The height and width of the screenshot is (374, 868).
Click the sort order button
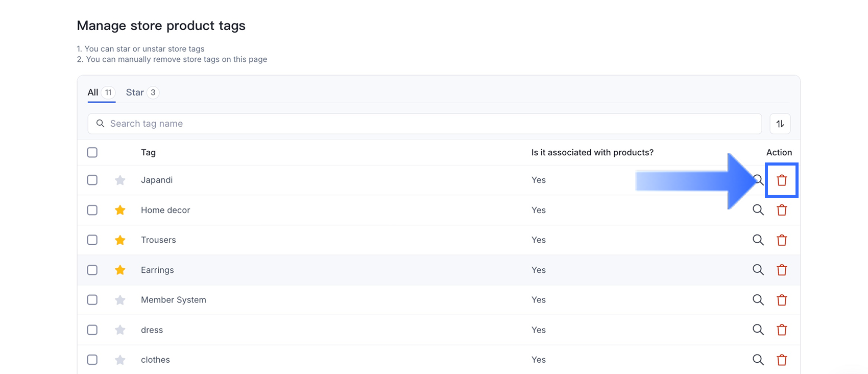pos(780,124)
